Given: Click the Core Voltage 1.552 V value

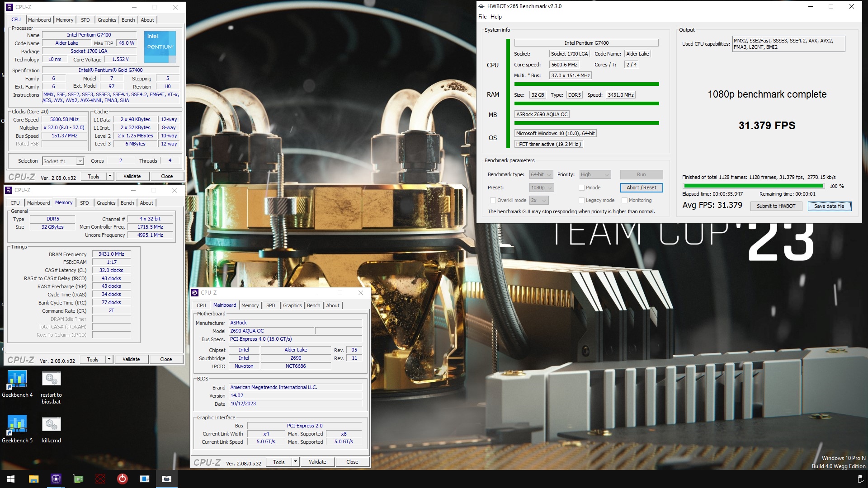Looking at the screenshot, I should (120, 59).
